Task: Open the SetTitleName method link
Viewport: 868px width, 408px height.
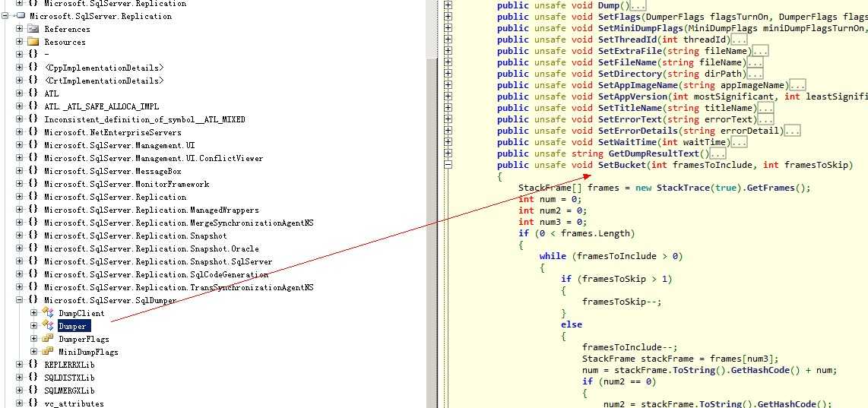Action: pos(631,108)
